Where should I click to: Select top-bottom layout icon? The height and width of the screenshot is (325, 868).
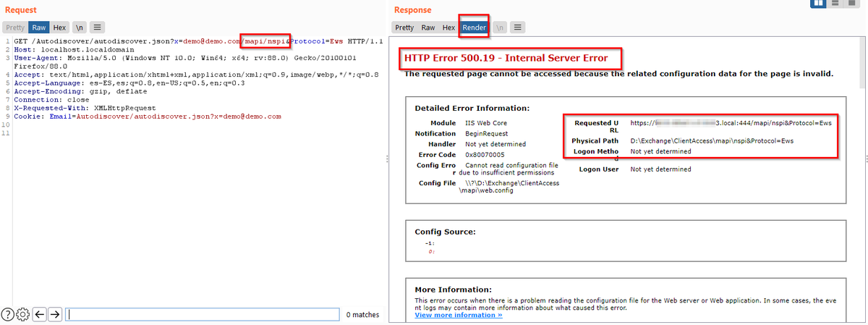click(x=836, y=4)
